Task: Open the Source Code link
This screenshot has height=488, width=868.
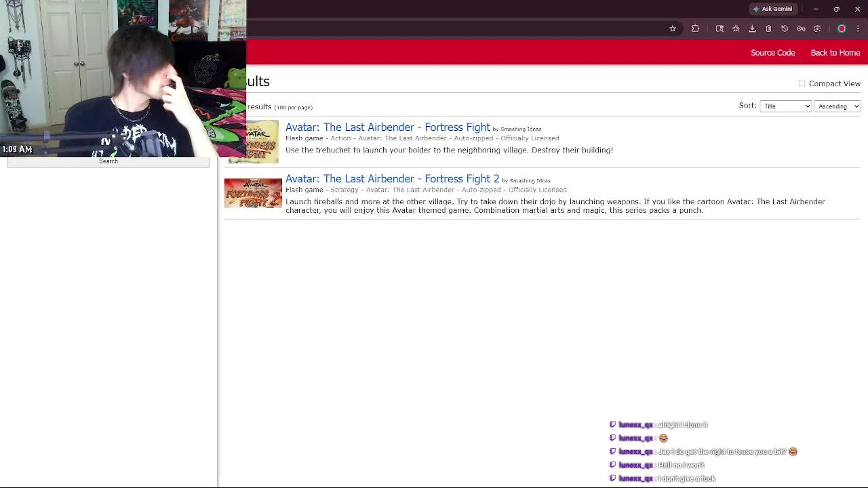Action: coord(773,53)
